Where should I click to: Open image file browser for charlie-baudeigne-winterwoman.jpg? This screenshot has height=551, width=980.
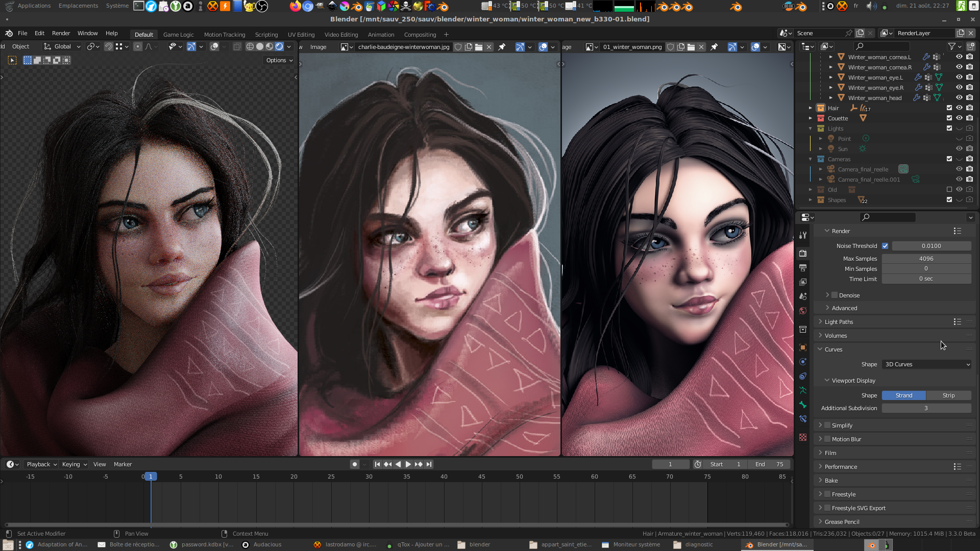479,47
